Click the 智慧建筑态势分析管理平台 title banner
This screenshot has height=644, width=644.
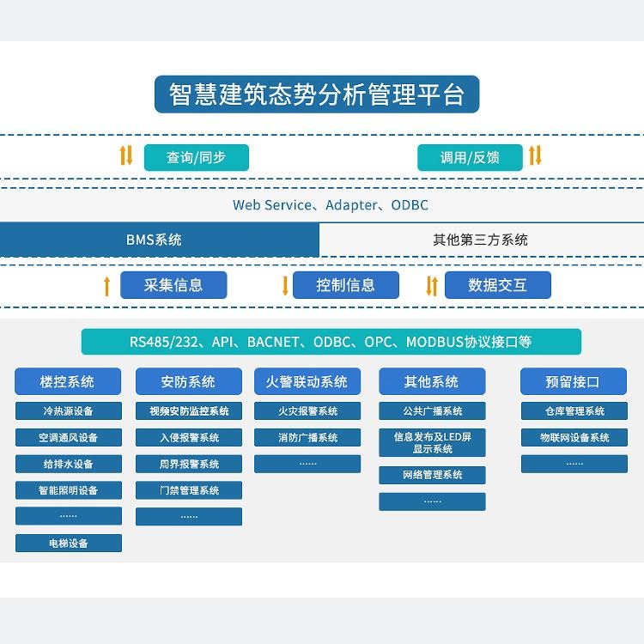(x=317, y=94)
